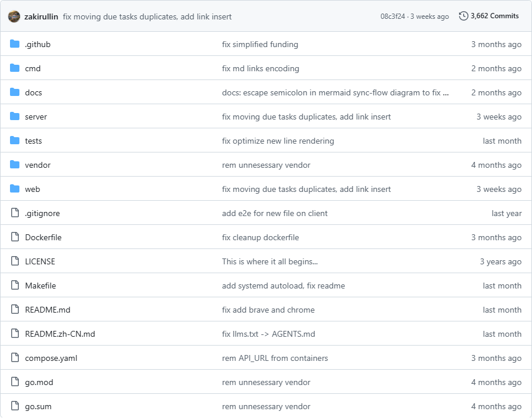Click the tests folder icon

[x=15, y=141]
